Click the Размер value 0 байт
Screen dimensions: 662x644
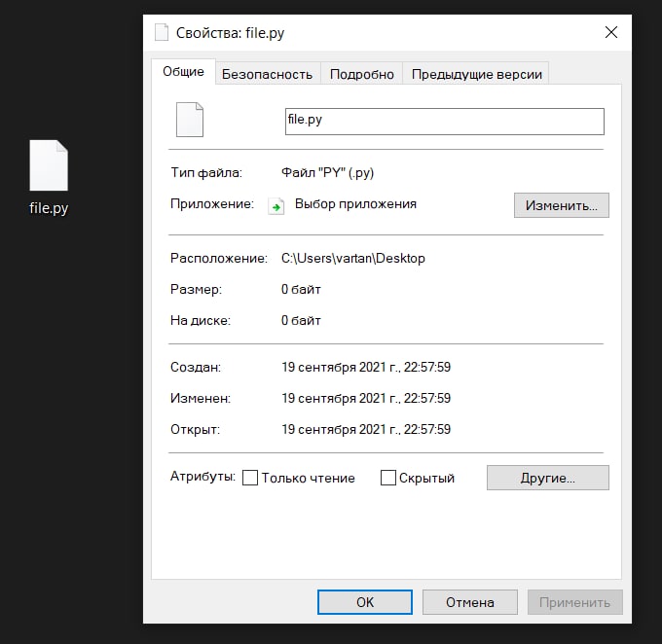301,290
